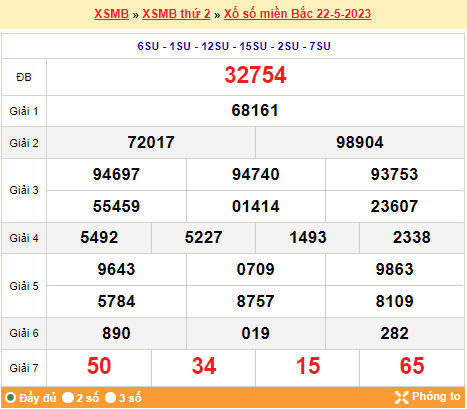This screenshot has width=467, height=409.
Task: Click Giải 6 number 019
Action: coord(256,333)
